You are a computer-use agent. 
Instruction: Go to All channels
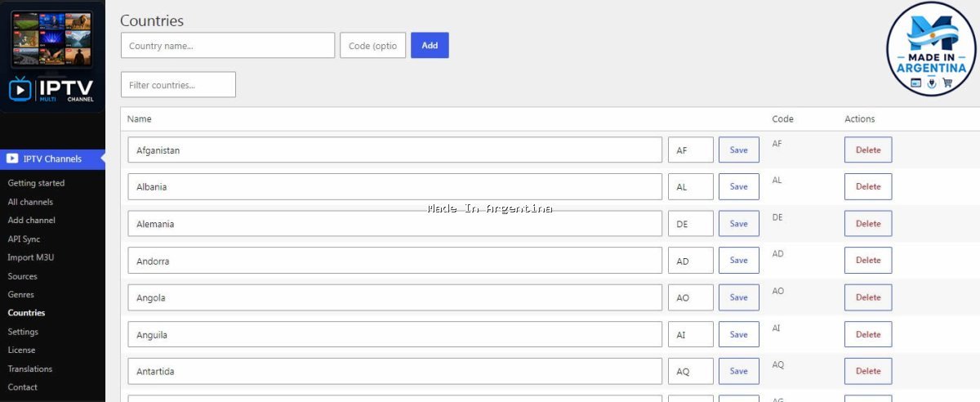coord(30,202)
